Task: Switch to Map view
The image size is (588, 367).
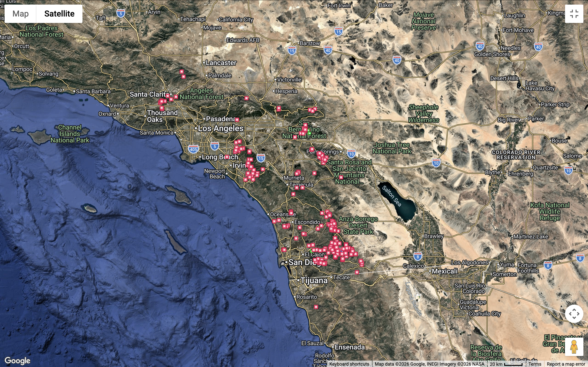Action: 21,14
